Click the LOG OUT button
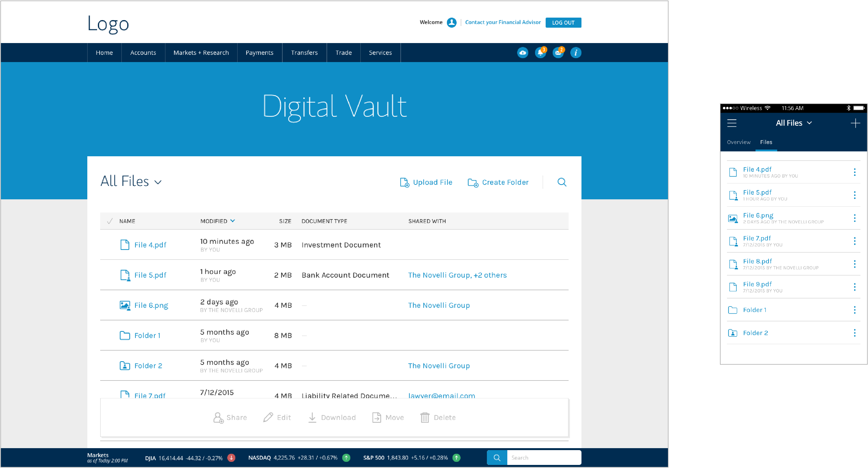The height and width of the screenshot is (468, 868). pyautogui.click(x=563, y=23)
